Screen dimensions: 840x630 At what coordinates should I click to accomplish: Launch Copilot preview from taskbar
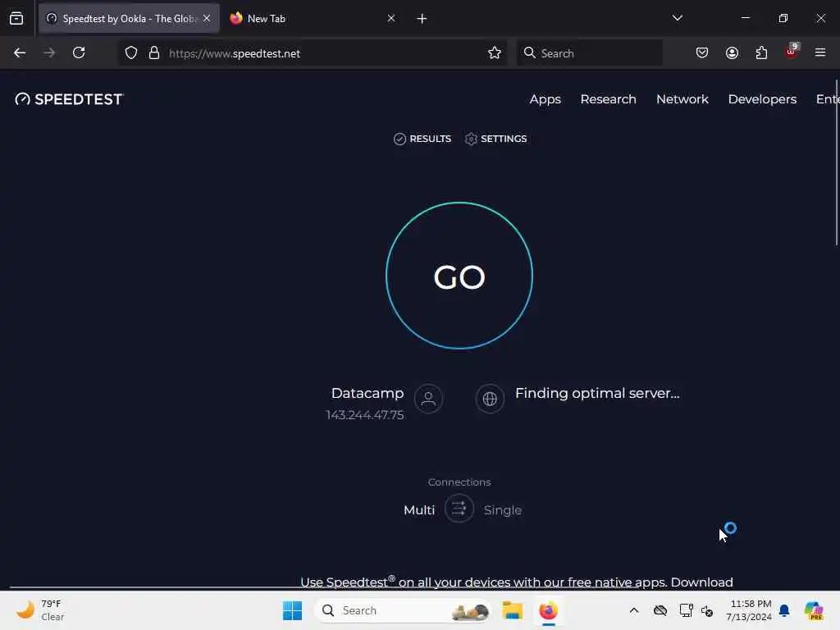pyautogui.click(x=814, y=610)
